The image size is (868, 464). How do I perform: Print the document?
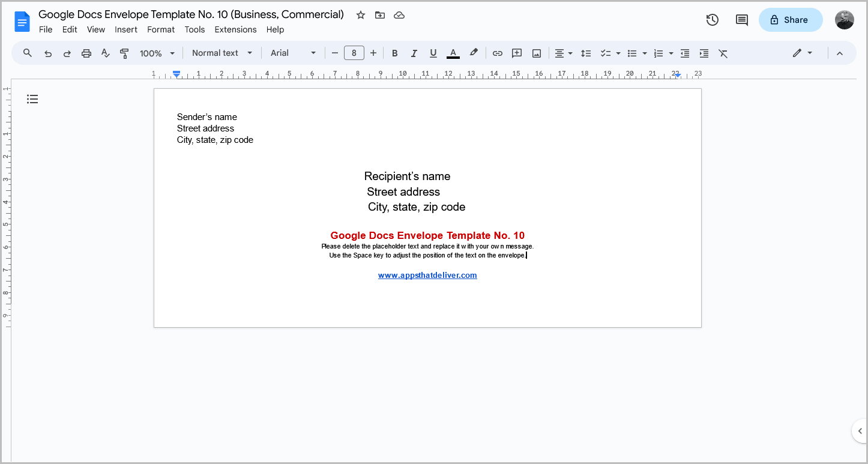86,53
